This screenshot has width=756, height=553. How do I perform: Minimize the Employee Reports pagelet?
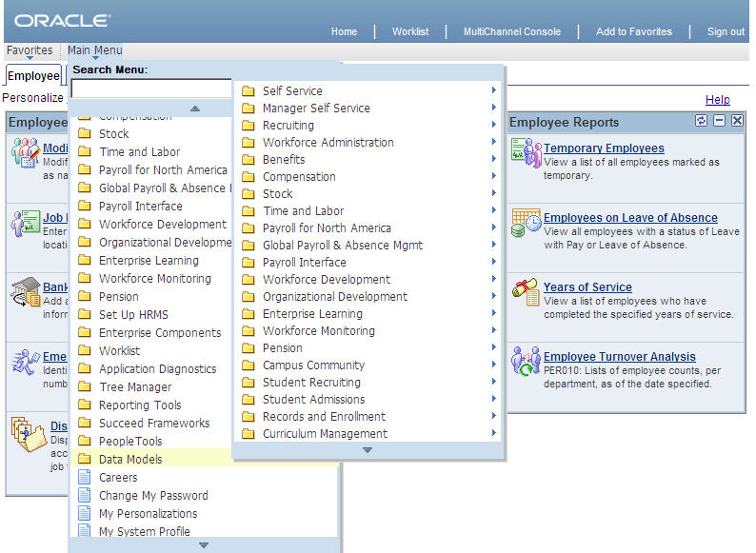click(720, 121)
